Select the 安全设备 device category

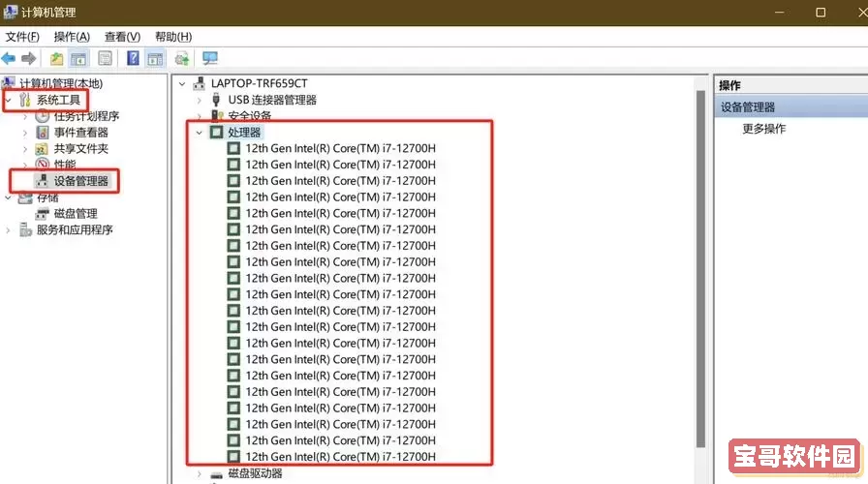(250, 115)
